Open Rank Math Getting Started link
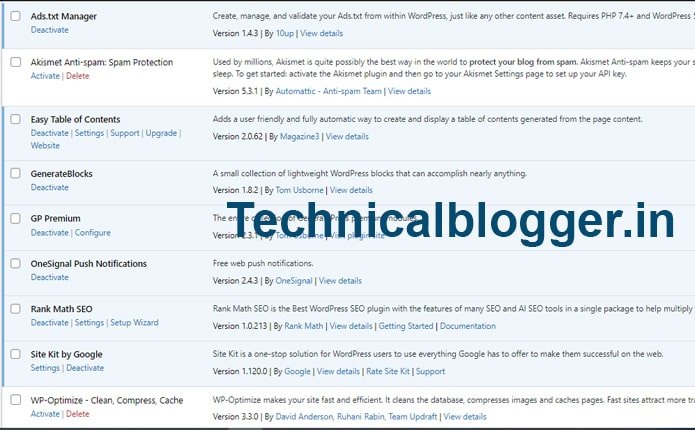 tap(406, 326)
